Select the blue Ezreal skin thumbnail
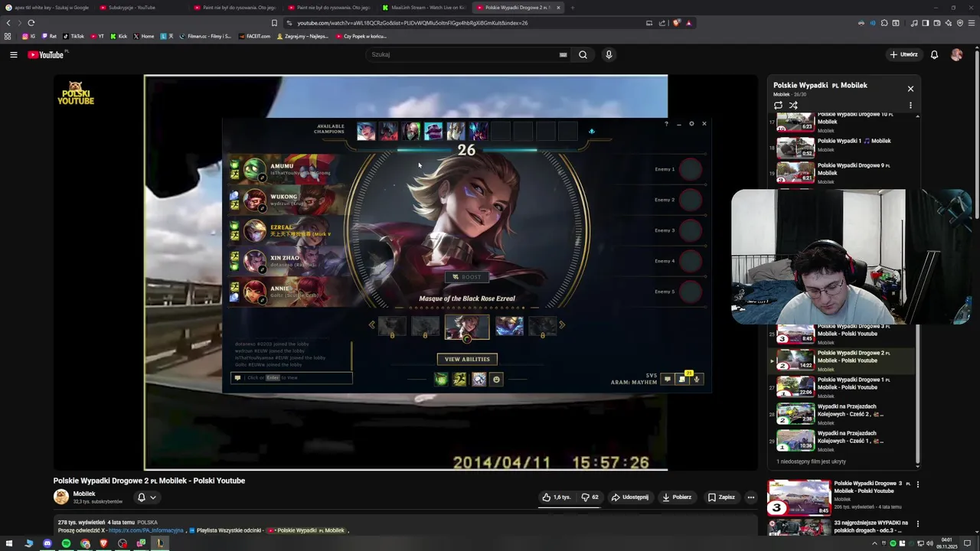The width and height of the screenshot is (980, 551). pos(509,326)
